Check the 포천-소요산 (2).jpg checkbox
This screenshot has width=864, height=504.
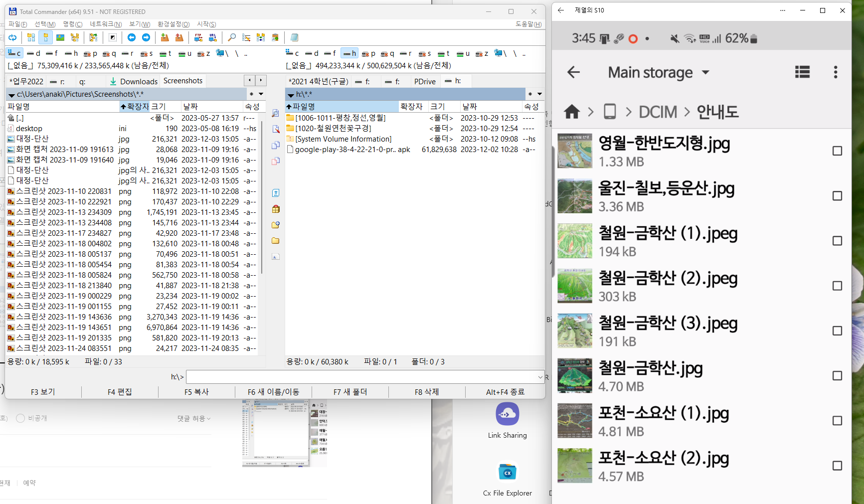coord(838,466)
